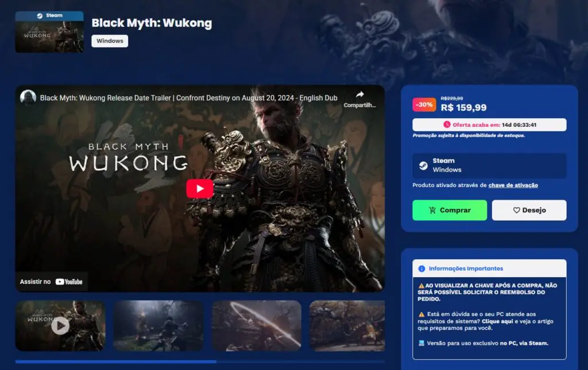Play the Black Myth: Wukong trailer video

click(x=199, y=189)
